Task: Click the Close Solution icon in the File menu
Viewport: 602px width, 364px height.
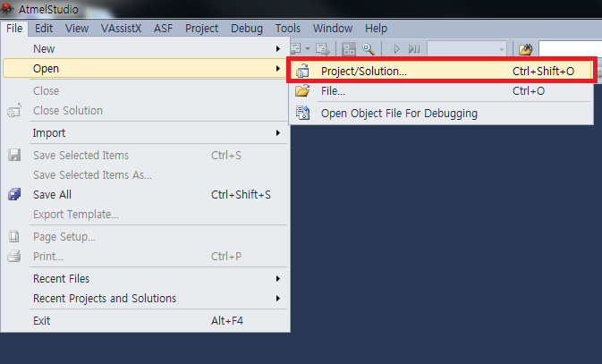Action: pyautogui.click(x=14, y=111)
